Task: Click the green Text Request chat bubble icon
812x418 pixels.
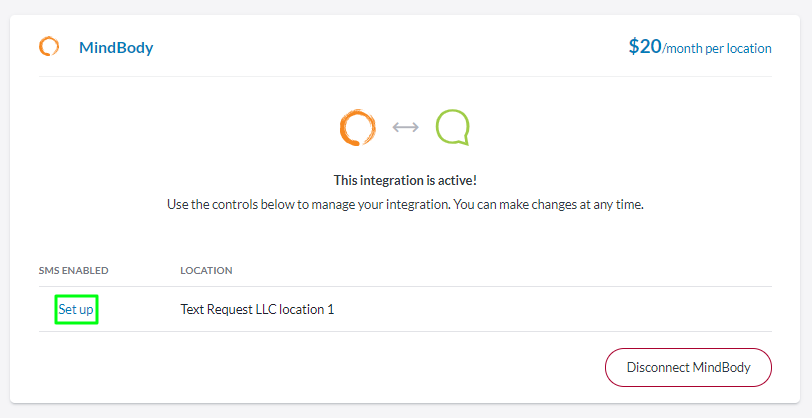Action: coord(452,128)
